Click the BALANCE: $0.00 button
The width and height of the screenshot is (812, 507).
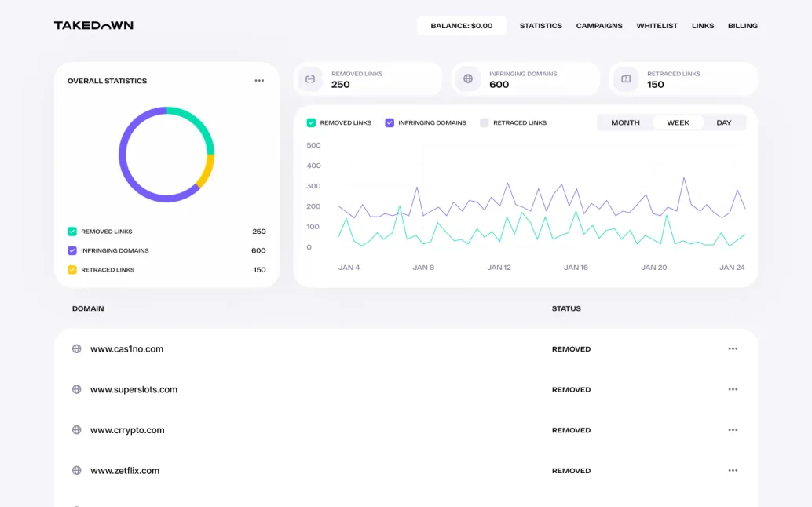coord(462,25)
